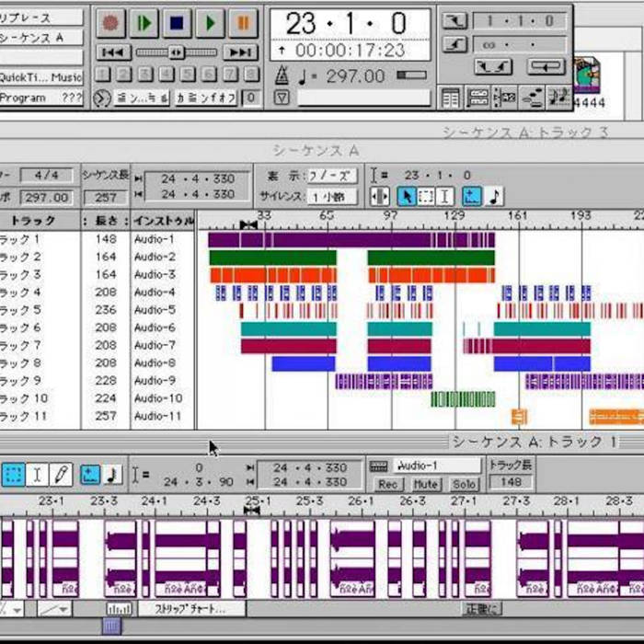Expand the down-arrow under the metronome

[x=282, y=98]
